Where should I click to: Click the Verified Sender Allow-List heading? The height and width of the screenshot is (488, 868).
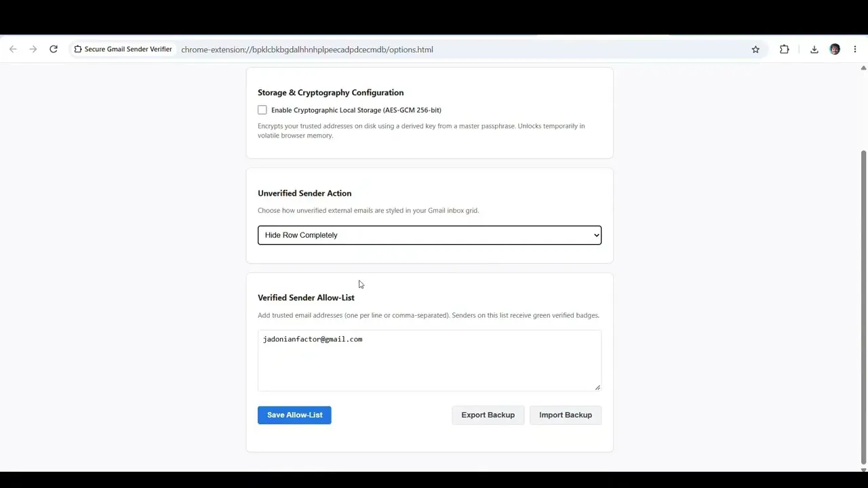[306, 298]
